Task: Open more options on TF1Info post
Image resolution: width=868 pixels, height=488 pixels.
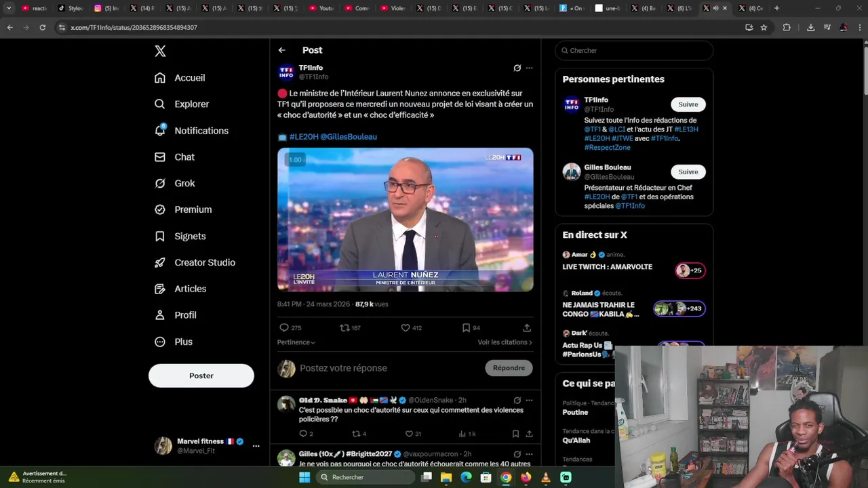Action: coord(530,68)
